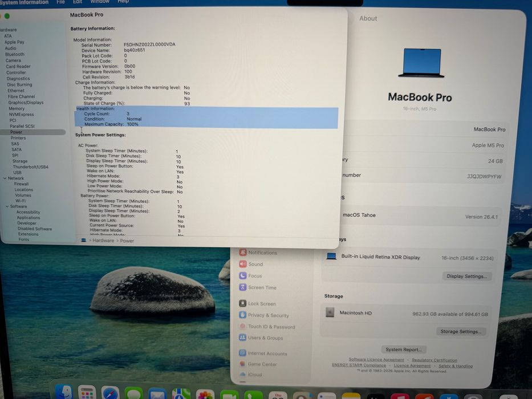
Task: Click the Display Settings button
Action: tap(466, 276)
